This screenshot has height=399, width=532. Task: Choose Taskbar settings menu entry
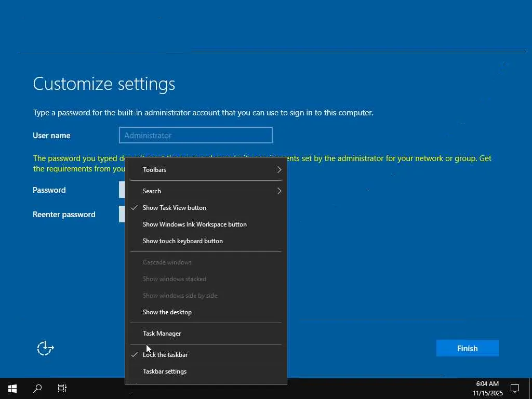point(165,371)
